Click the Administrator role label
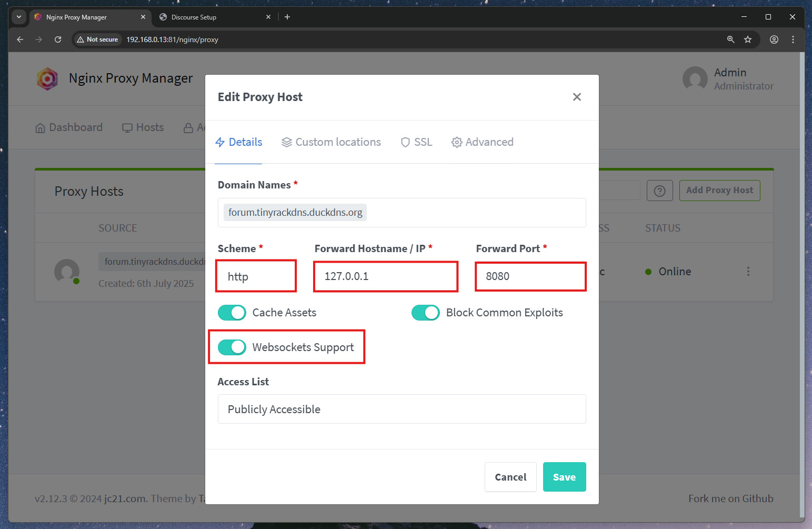The width and height of the screenshot is (812, 529). (x=744, y=86)
